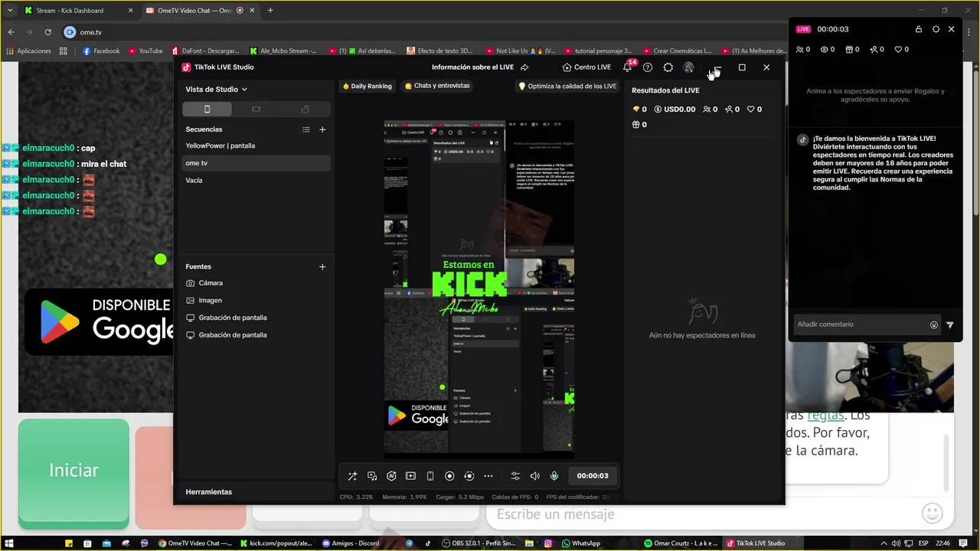Open the tab search chevron in browser
980x551 pixels.
[x=10, y=11]
